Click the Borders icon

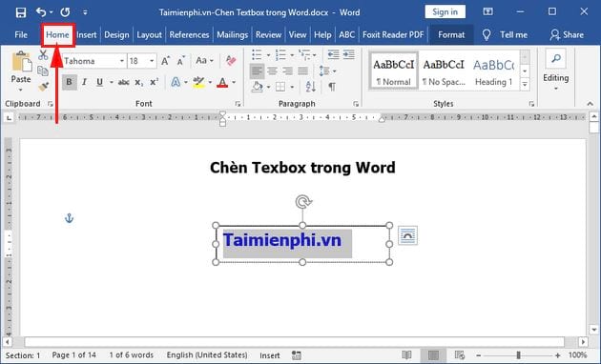pos(280,87)
